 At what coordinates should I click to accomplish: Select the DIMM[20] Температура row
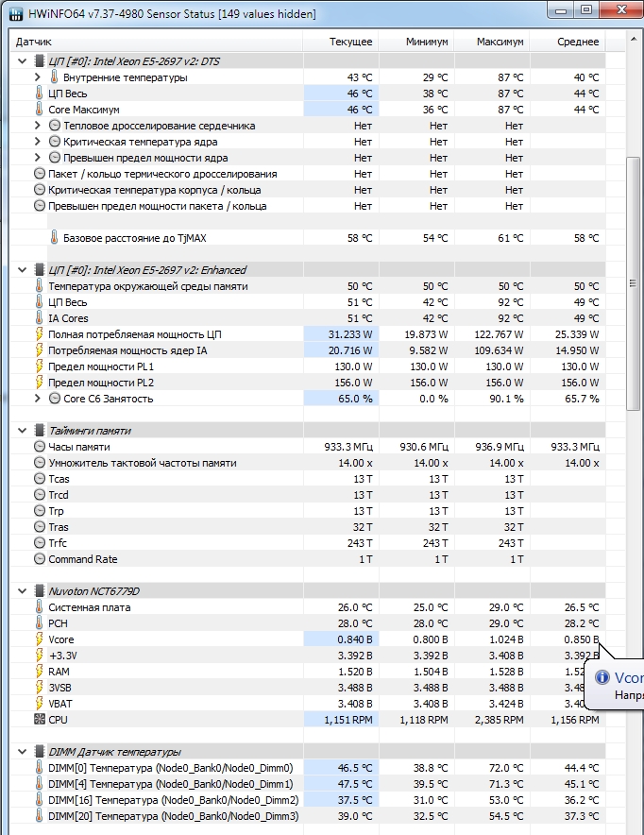tap(308, 816)
